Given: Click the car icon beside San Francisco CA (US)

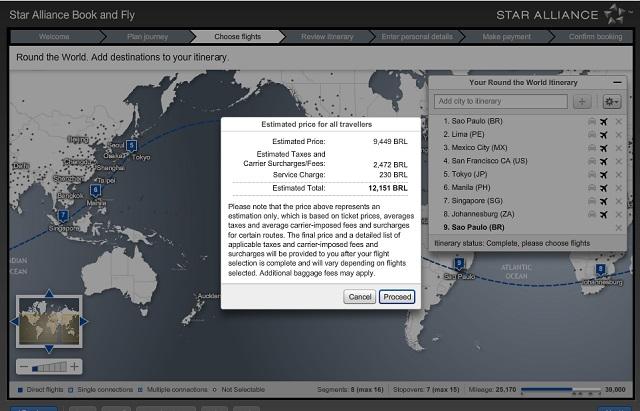Looking at the screenshot, I should click(591, 161).
